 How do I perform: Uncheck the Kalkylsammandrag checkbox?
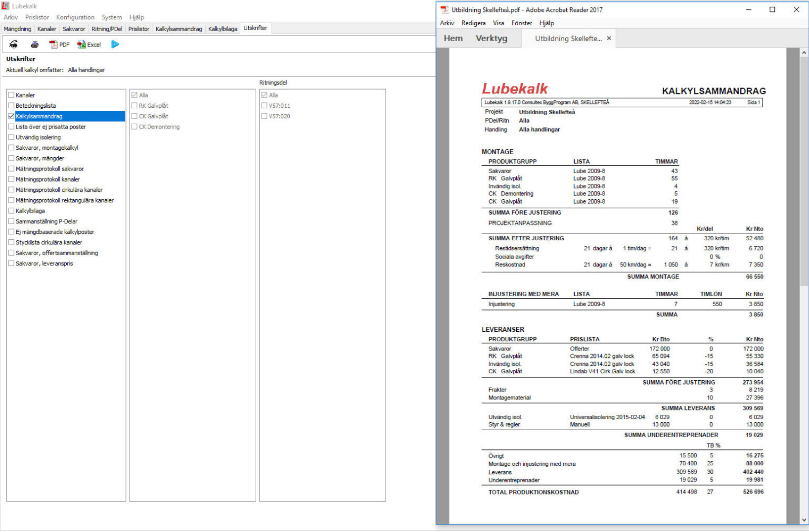click(11, 116)
